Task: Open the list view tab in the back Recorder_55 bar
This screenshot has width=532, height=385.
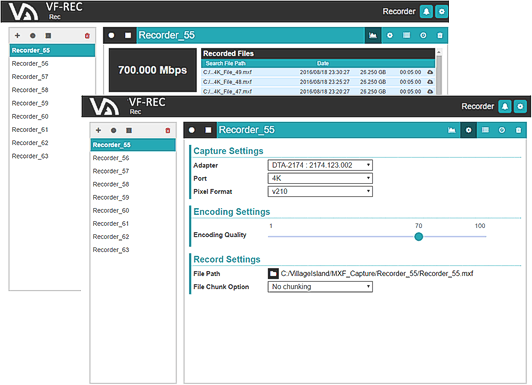Action: click(406, 35)
